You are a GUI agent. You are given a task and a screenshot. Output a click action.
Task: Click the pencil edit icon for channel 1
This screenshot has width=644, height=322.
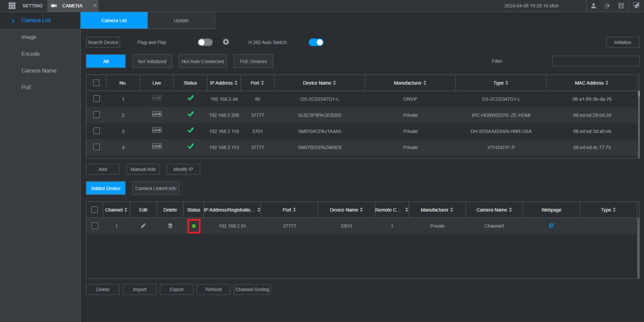pos(143,226)
